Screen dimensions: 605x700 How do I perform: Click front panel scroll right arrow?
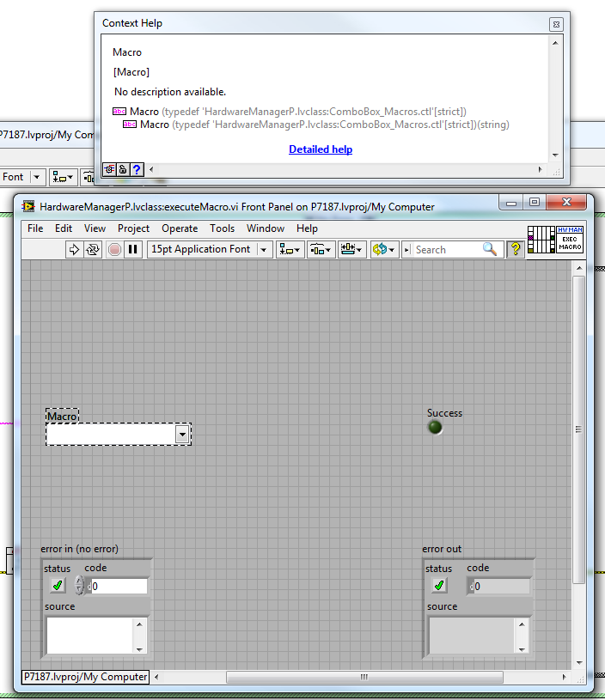pos(564,677)
